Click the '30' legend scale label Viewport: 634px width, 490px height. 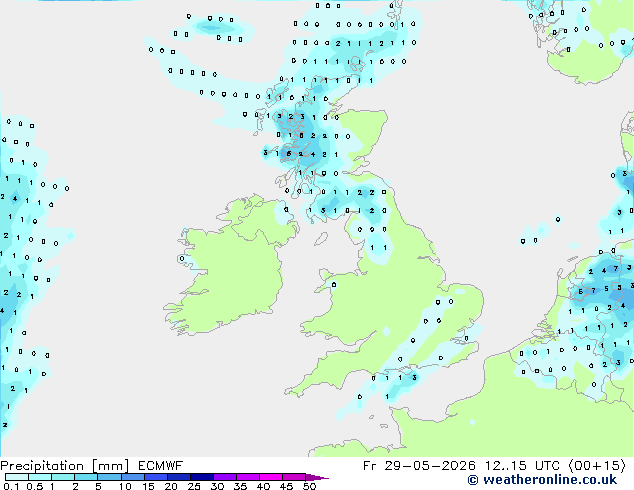(217, 486)
